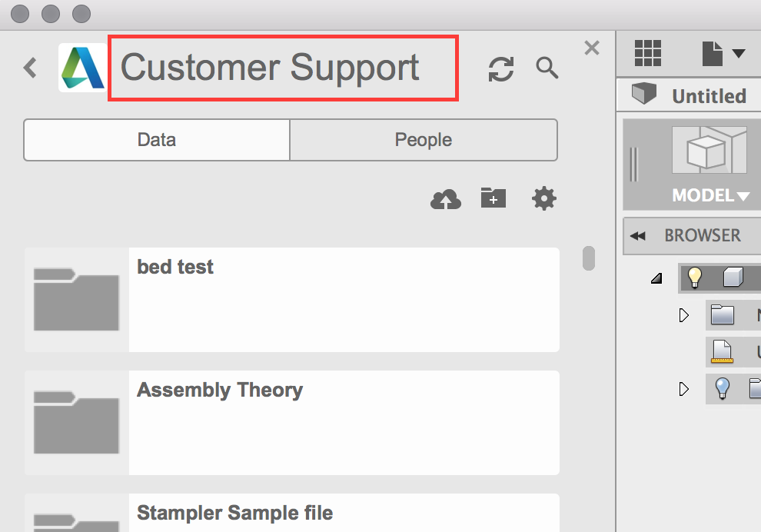Click the new design file icon
The height and width of the screenshot is (532, 761).
(x=712, y=53)
